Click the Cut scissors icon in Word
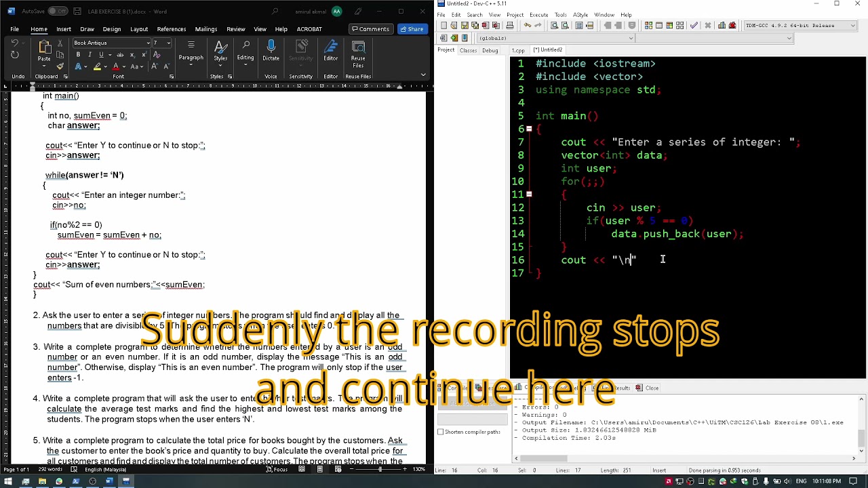This screenshot has width=868, height=488. point(60,44)
